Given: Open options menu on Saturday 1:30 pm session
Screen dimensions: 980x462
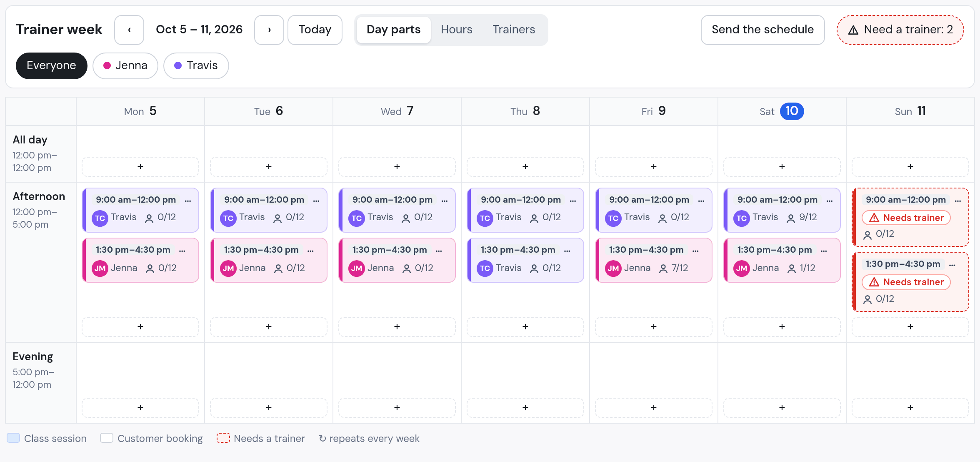Looking at the screenshot, I should tap(824, 250).
